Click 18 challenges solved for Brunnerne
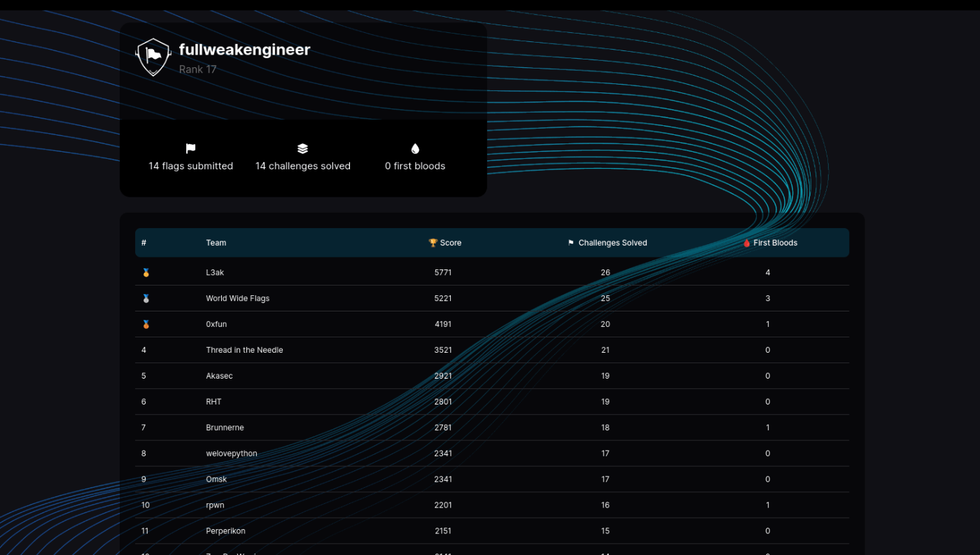980x555 pixels. point(605,428)
